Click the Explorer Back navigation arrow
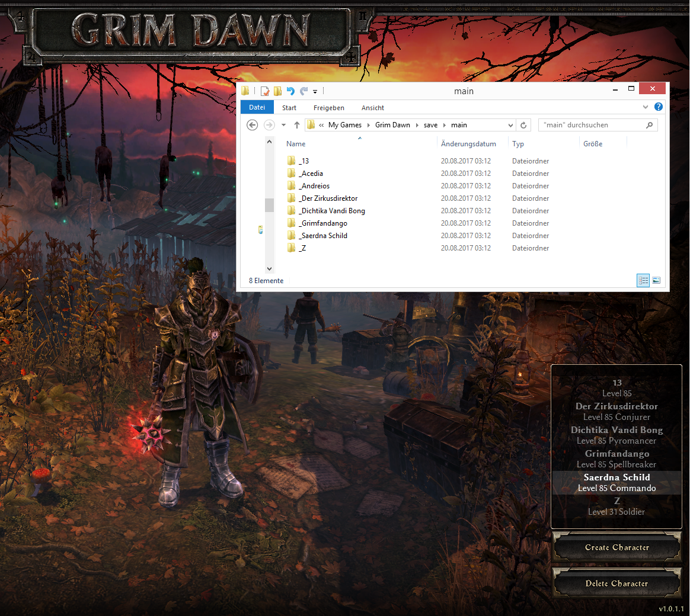Image resolution: width=690 pixels, height=616 pixels. tap(252, 125)
